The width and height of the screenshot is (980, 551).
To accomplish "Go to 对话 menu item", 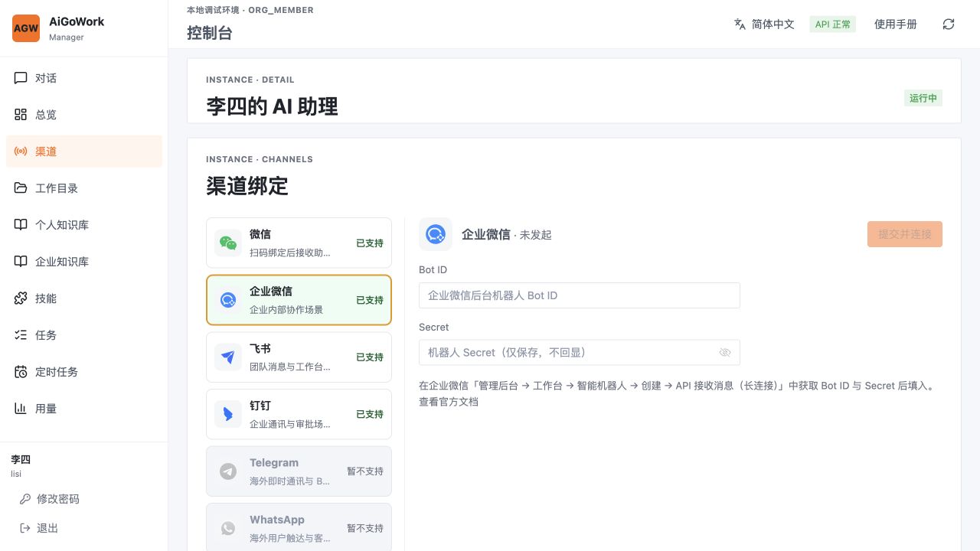I will [84, 78].
